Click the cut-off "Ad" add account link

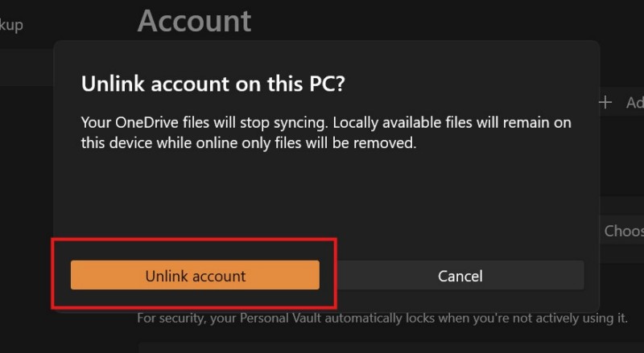tap(634, 102)
